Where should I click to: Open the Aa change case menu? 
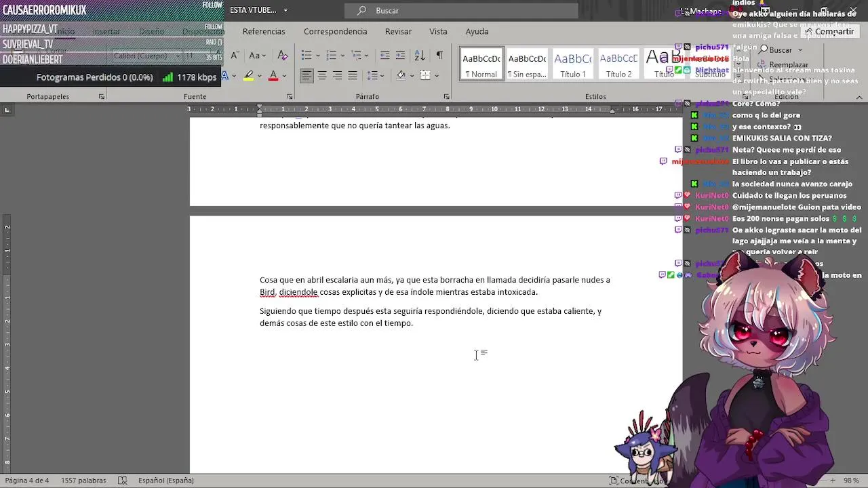pyautogui.click(x=258, y=55)
